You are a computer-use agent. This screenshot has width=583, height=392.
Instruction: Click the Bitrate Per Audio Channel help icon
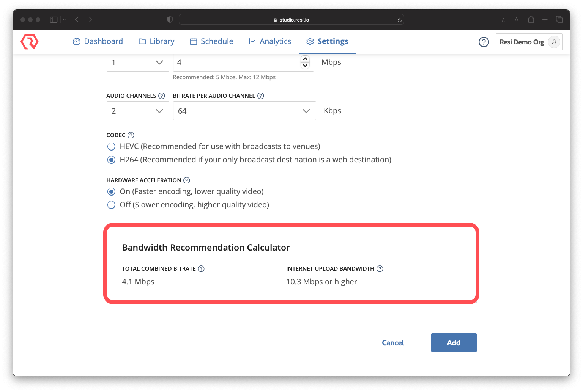[x=261, y=96]
